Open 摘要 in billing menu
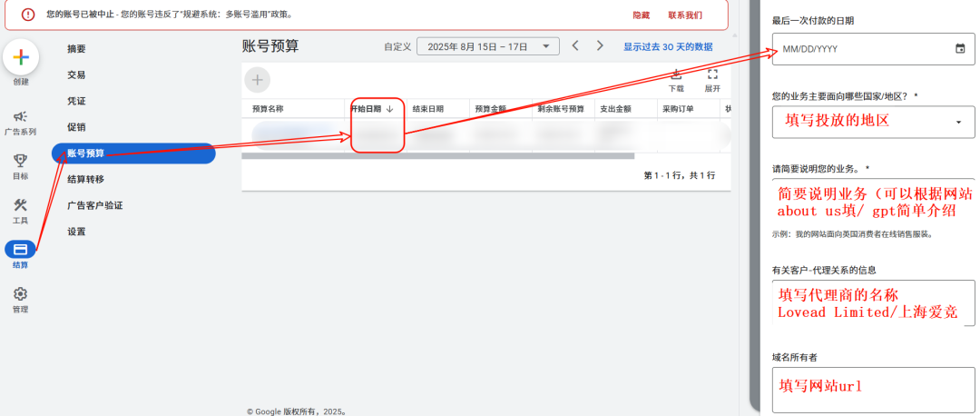The width and height of the screenshot is (980, 416). point(76,49)
